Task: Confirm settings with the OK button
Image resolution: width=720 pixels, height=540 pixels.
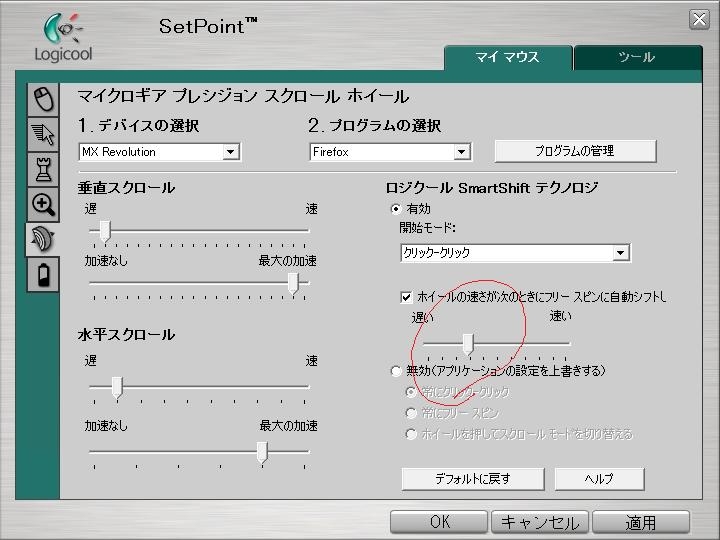Action: tap(439, 522)
